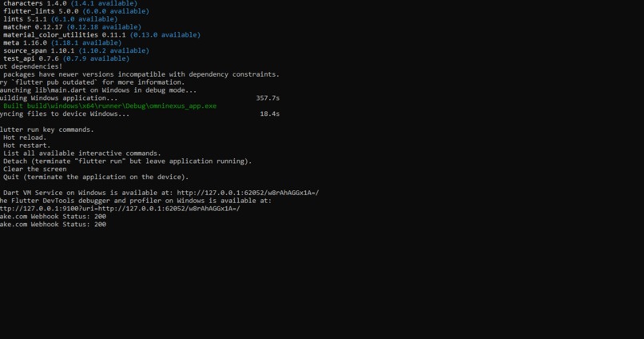
Task: Click the Dart VM Service URL
Action: [248, 193]
